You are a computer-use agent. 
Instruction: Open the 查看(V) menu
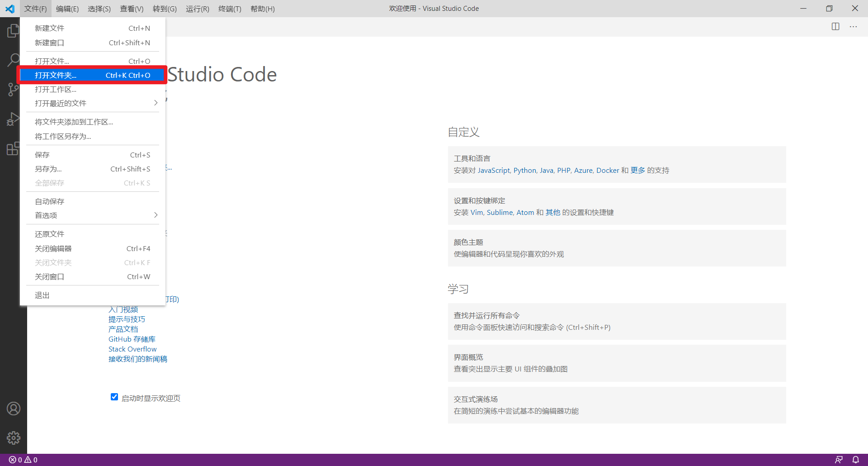(x=132, y=9)
